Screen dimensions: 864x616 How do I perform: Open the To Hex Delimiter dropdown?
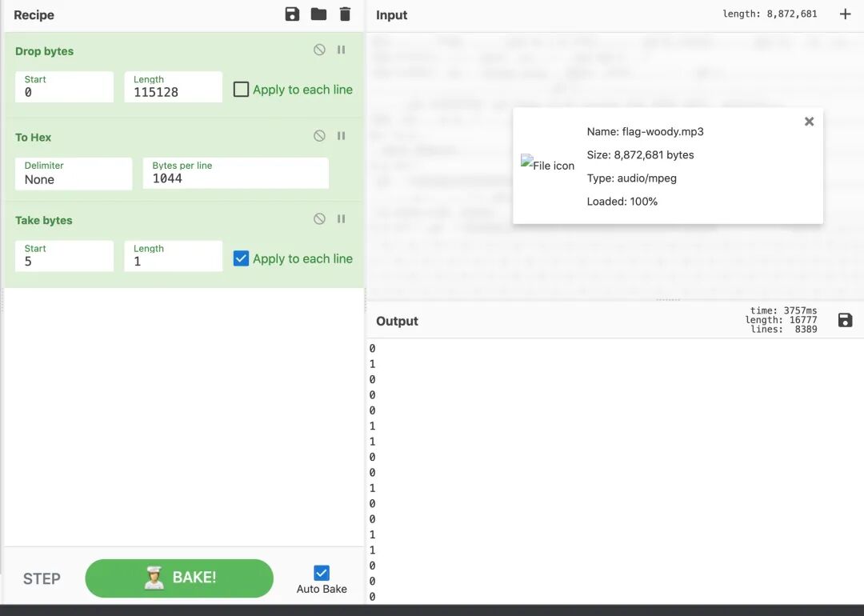[x=74, y=174]
